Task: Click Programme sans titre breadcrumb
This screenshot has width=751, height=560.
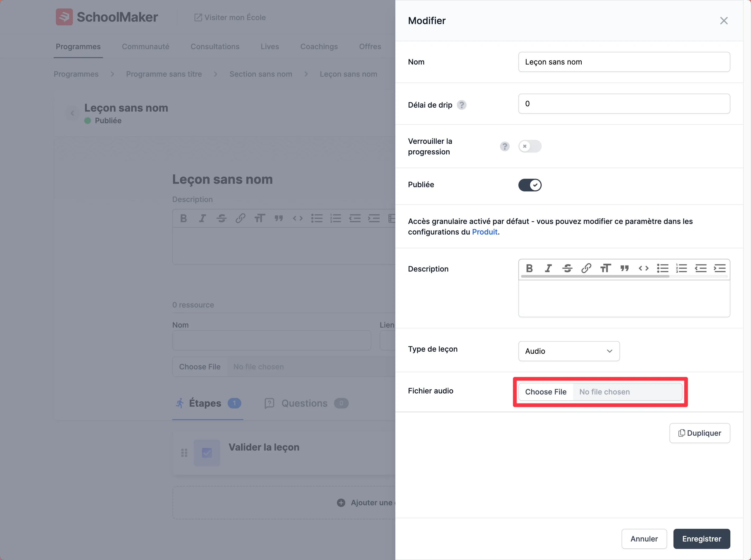Action: click(164, 74)
